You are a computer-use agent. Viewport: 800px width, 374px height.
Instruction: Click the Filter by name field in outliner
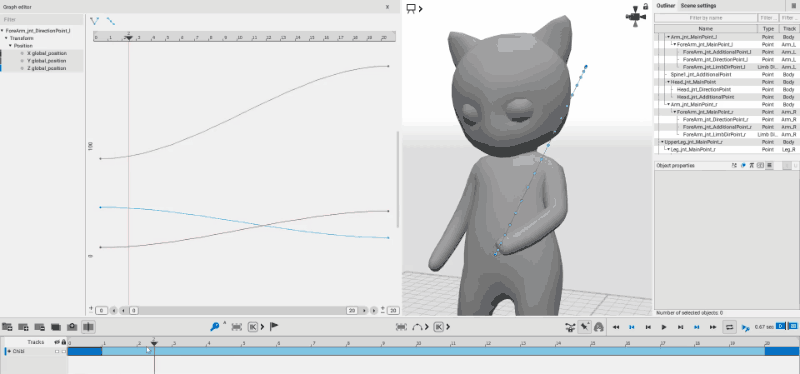[x=706, y=18]
